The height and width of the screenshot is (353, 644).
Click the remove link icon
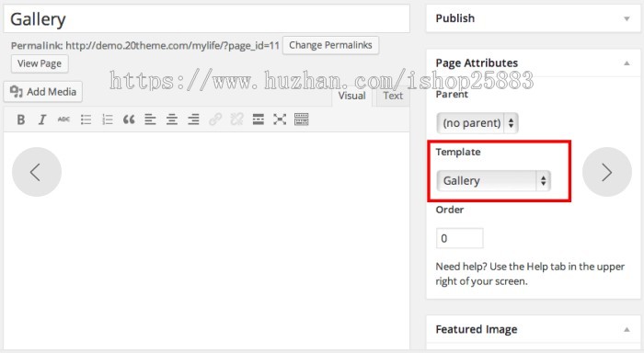coord(237,120)
